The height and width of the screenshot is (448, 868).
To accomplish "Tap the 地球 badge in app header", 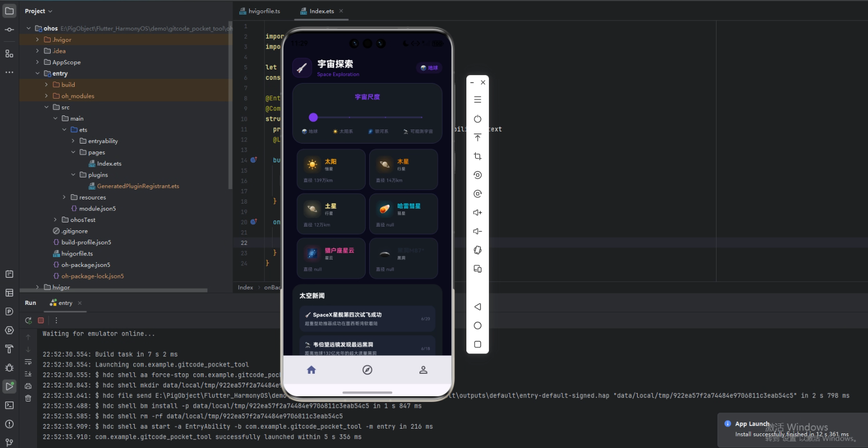I will [x=429, y=68].
